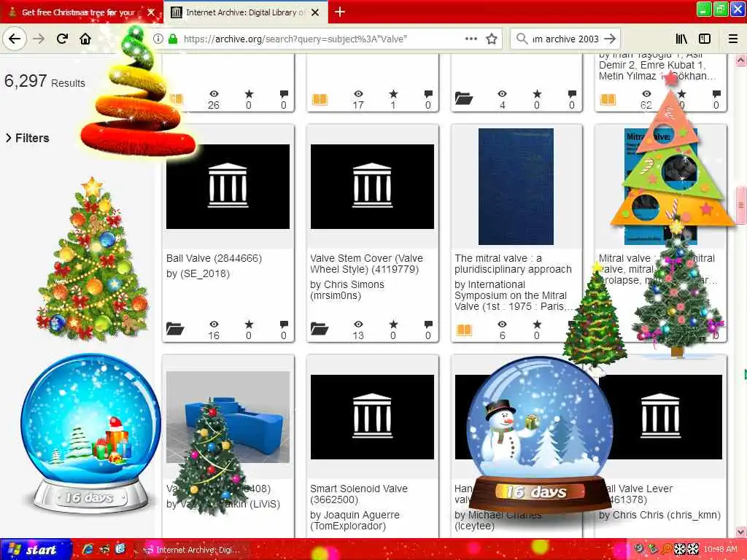
Task: Click the forward navigation arrow
Action: click(39, 39)
